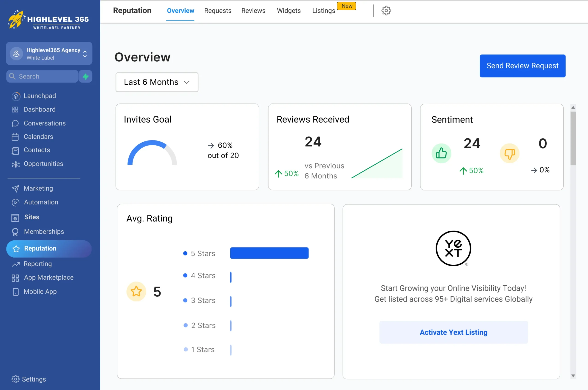
Task: Click Activate Yext Listing button
Action: [x=453, y=332]
